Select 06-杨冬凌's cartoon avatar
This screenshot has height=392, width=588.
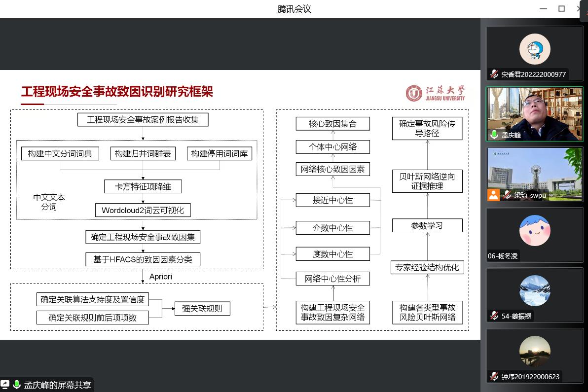535,230
